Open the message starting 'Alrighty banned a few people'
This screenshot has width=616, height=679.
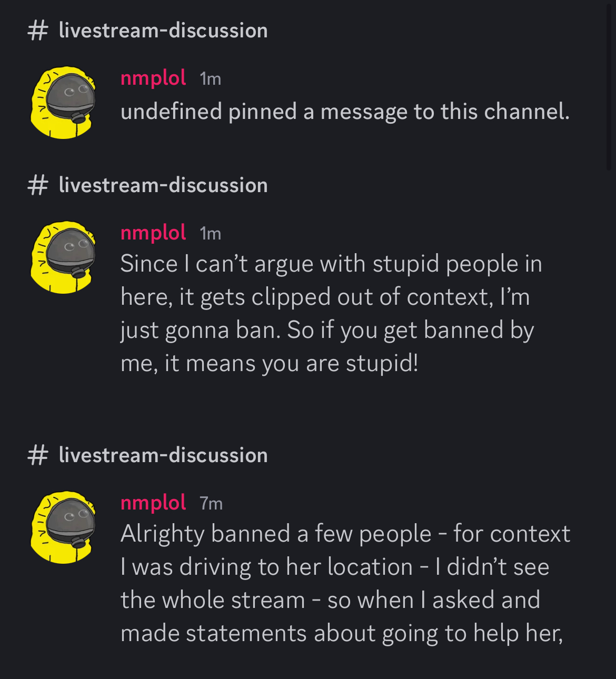click(345, 583)
